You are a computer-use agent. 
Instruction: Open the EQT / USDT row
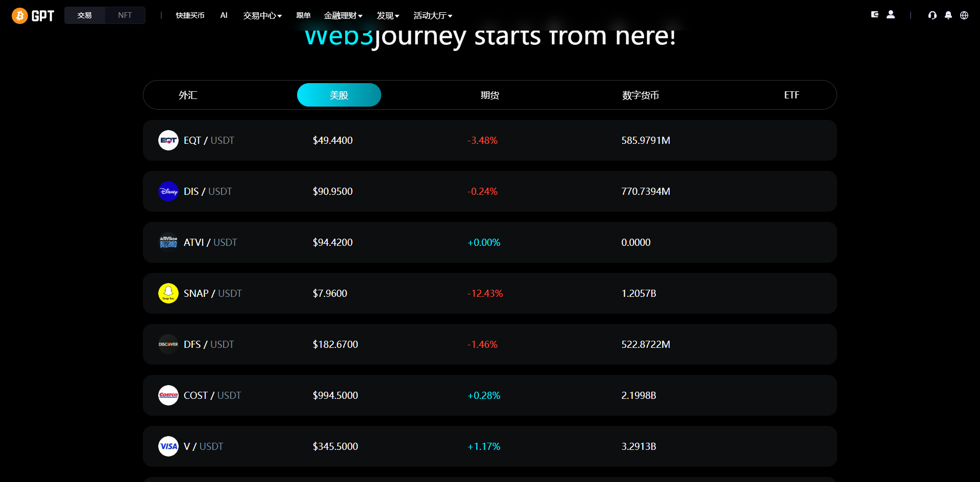coord(490,140)
